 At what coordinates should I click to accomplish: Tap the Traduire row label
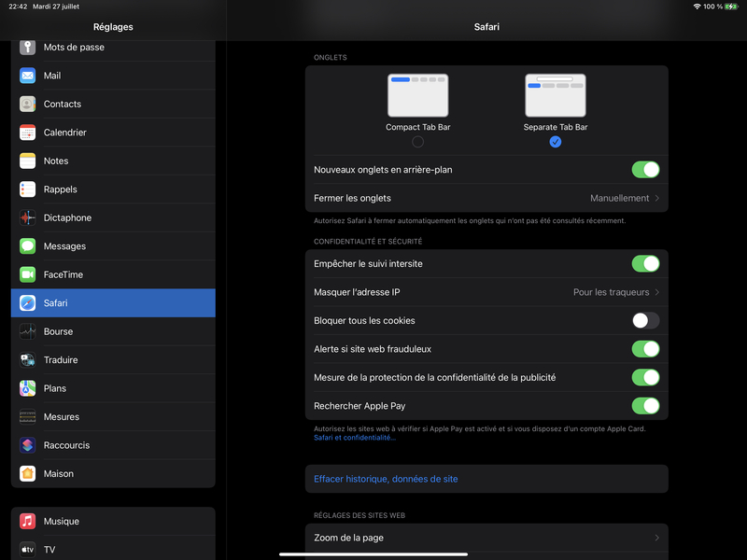point(61,360)
